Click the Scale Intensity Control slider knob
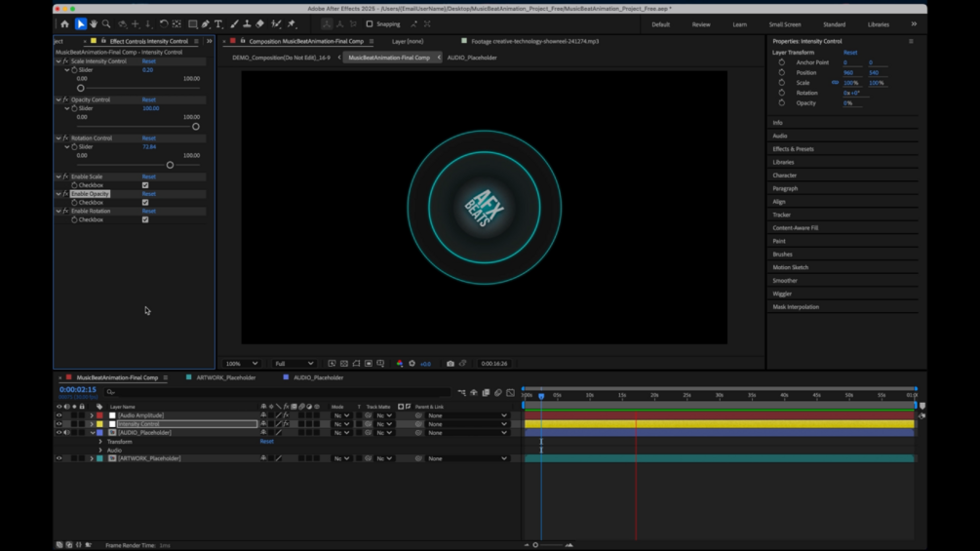Screen dimensions: 980x551 click(81, 88)
